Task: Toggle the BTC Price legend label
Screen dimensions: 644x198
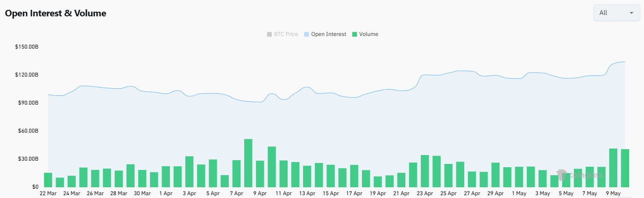Action: (285, 34)
